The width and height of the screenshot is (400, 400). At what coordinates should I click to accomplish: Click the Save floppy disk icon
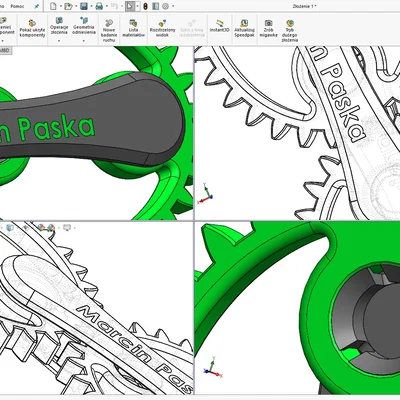84,6
